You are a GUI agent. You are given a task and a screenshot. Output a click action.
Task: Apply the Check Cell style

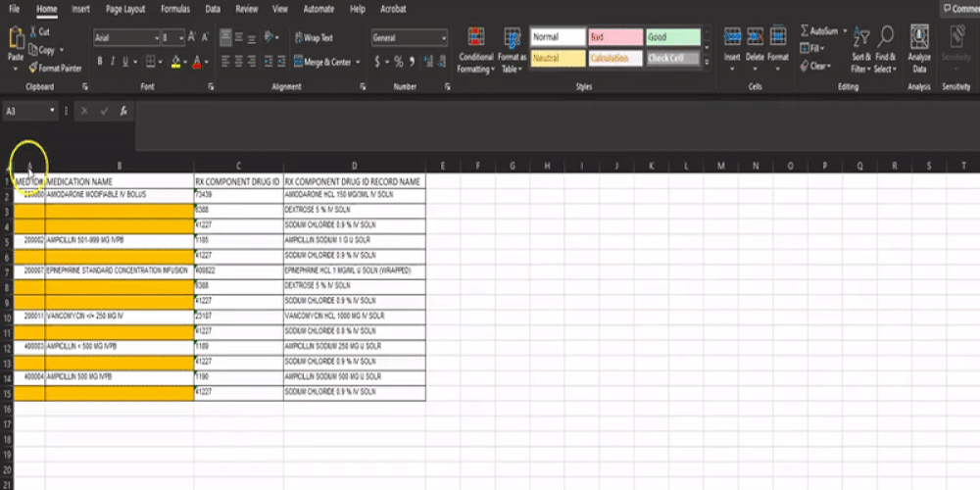(672, 58)
